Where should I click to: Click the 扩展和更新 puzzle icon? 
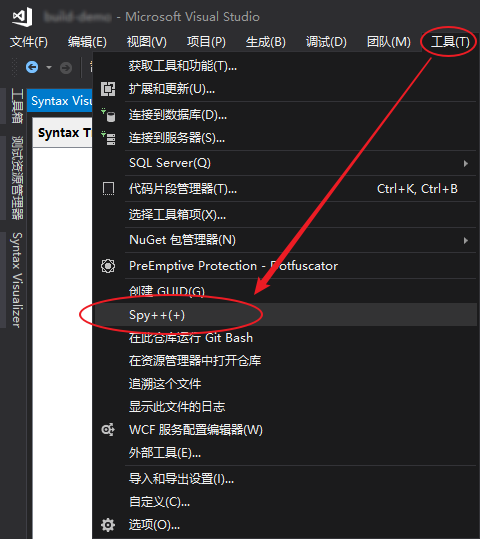point(108,89)
